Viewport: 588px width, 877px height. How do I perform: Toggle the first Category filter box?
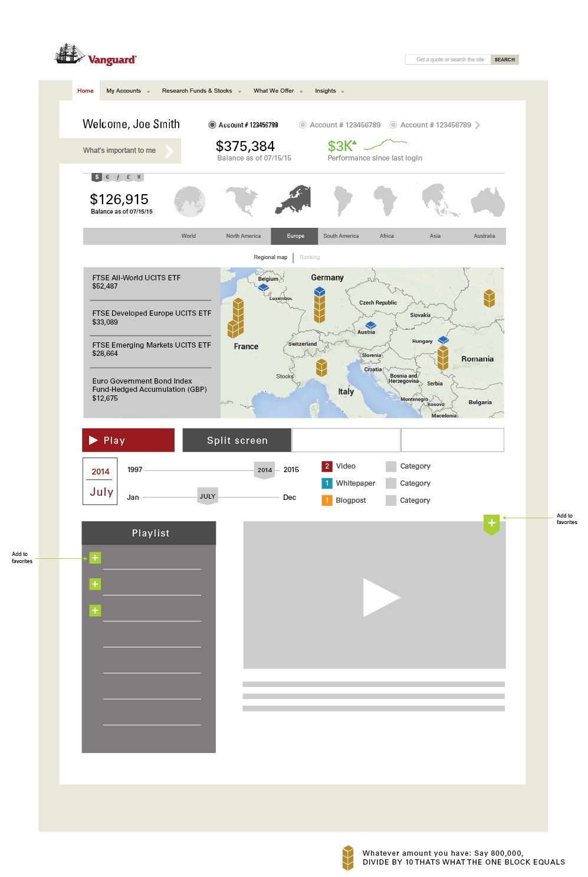[391, 466]
